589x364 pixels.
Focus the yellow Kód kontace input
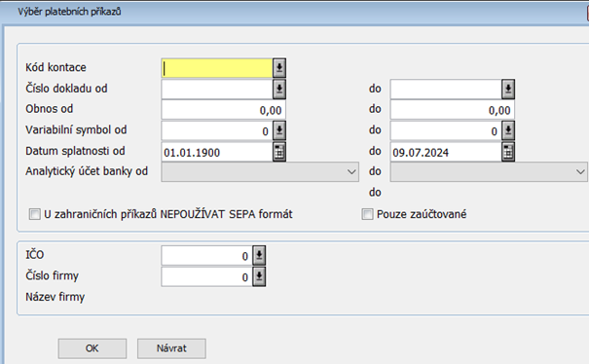(x=217, y=68)
